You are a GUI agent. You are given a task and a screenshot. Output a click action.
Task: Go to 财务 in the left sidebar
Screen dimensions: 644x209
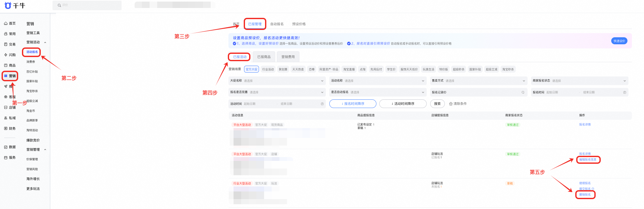tap(10, 128)
